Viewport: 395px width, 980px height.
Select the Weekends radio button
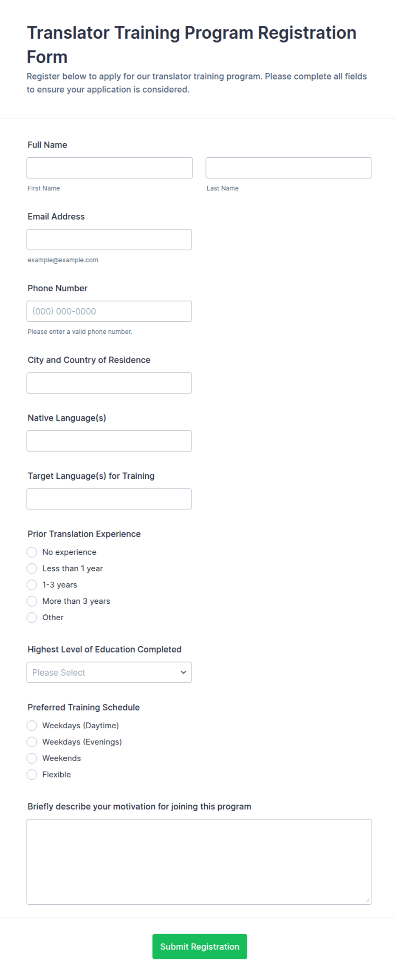[32, 758]
